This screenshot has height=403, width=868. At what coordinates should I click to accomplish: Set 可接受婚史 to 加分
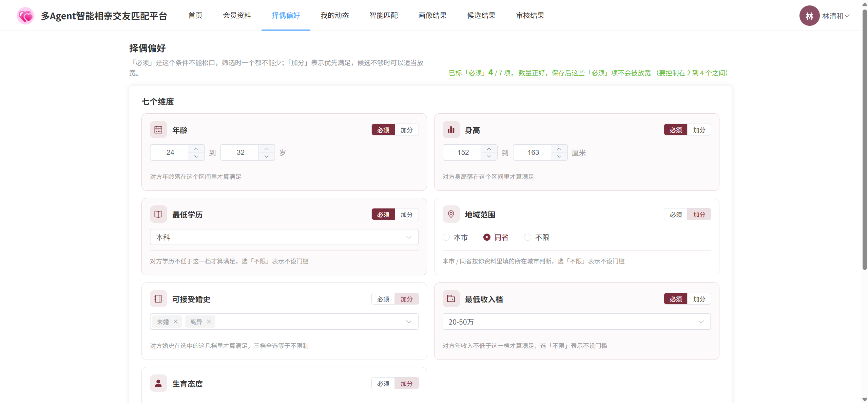point(406,299)
